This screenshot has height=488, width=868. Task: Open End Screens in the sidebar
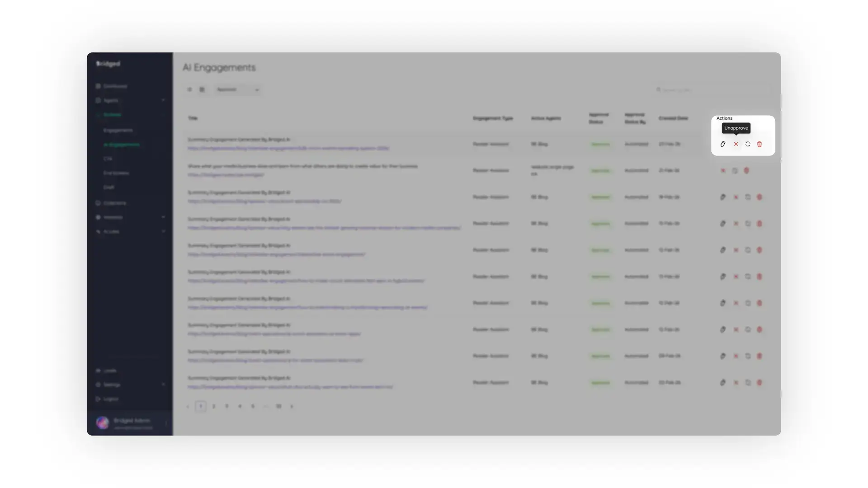click(116, 173)
